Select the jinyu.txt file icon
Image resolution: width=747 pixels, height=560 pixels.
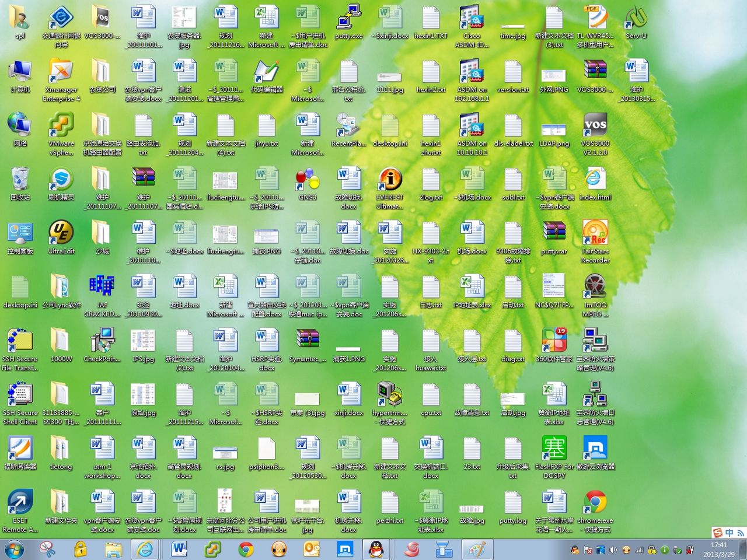267,130
